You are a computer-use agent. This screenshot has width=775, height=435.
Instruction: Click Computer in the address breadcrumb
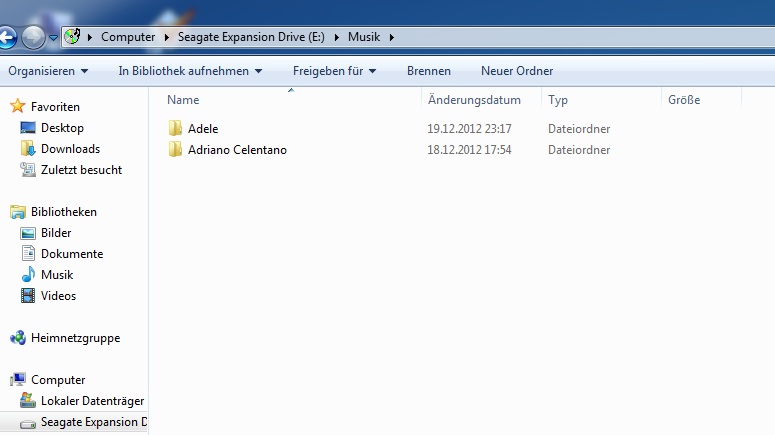pos(128,37)
